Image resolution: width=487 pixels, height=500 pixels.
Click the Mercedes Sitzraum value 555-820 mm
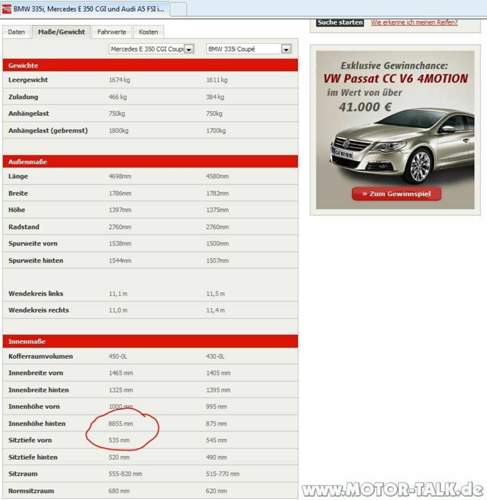point(125,474)
